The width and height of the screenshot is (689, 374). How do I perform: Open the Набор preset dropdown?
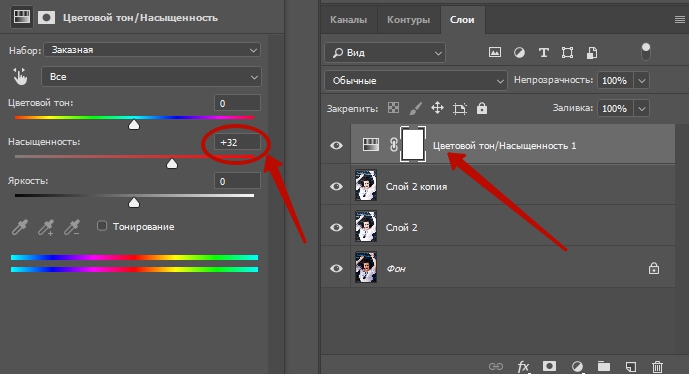point(152,50)
